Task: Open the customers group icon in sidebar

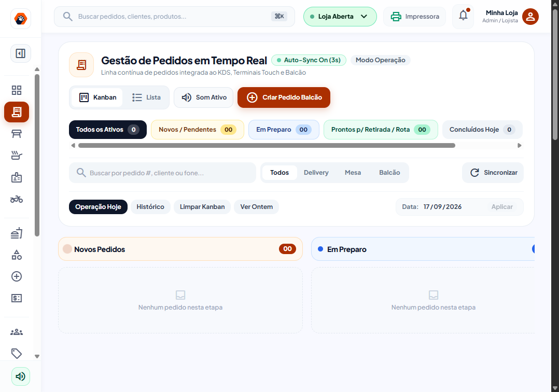Action: point(17,332)
